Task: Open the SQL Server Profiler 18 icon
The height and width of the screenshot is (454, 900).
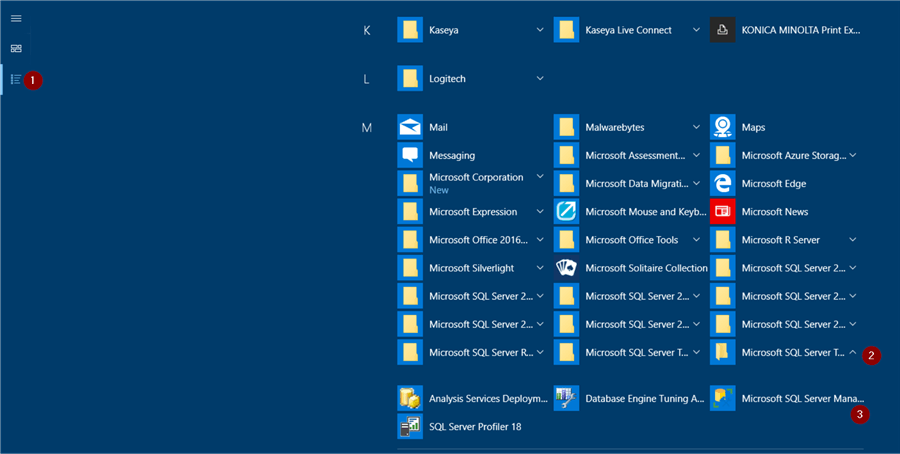Action: [410, 426]
